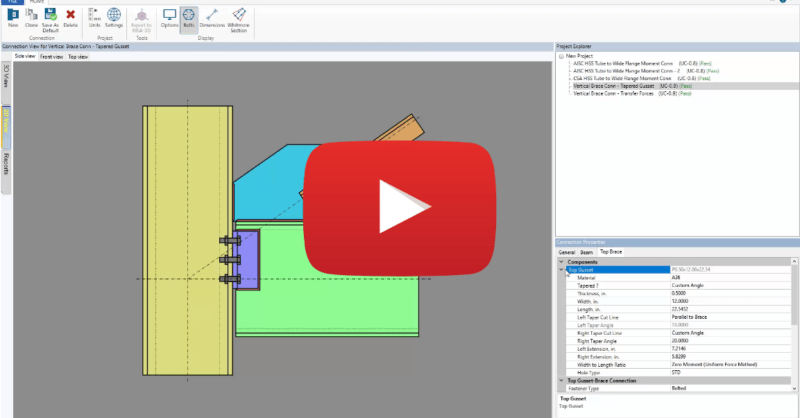This screenshot has width=800, height=418.
Task: Click the Save As Default icon
Action: (x=50, y=18)
